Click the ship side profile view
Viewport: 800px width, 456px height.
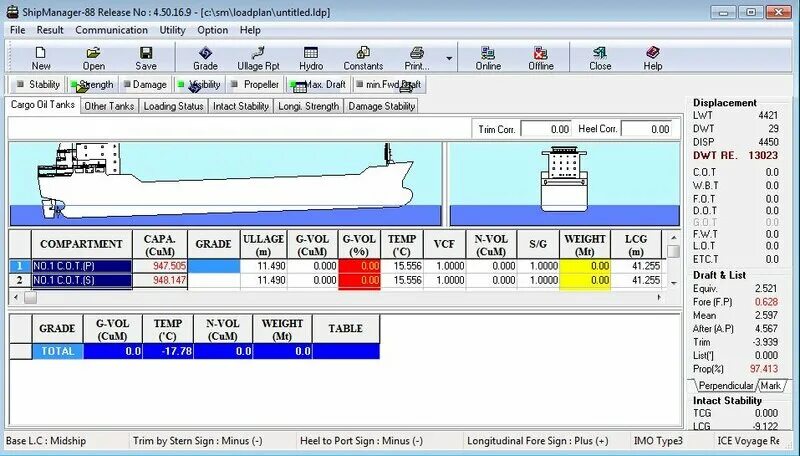(x=226, y=184)
